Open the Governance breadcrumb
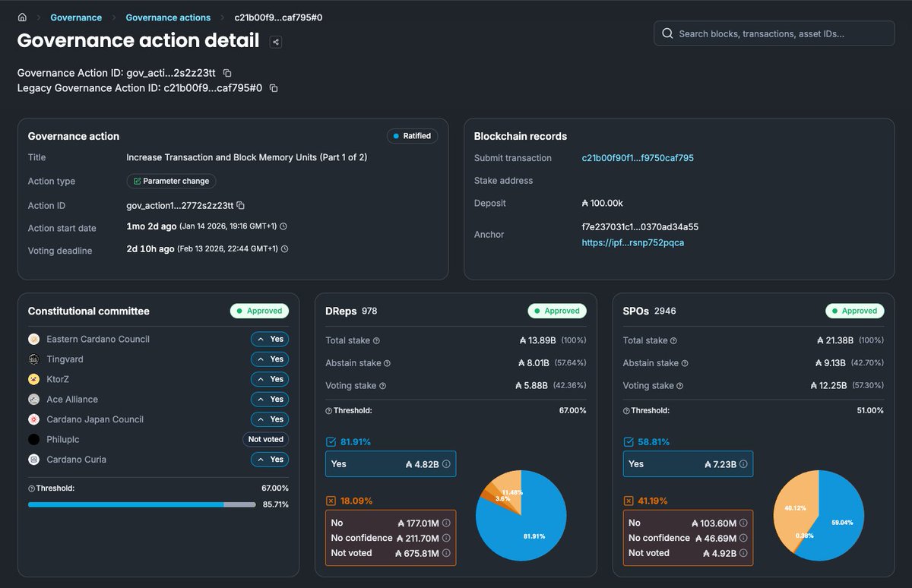 76,17
